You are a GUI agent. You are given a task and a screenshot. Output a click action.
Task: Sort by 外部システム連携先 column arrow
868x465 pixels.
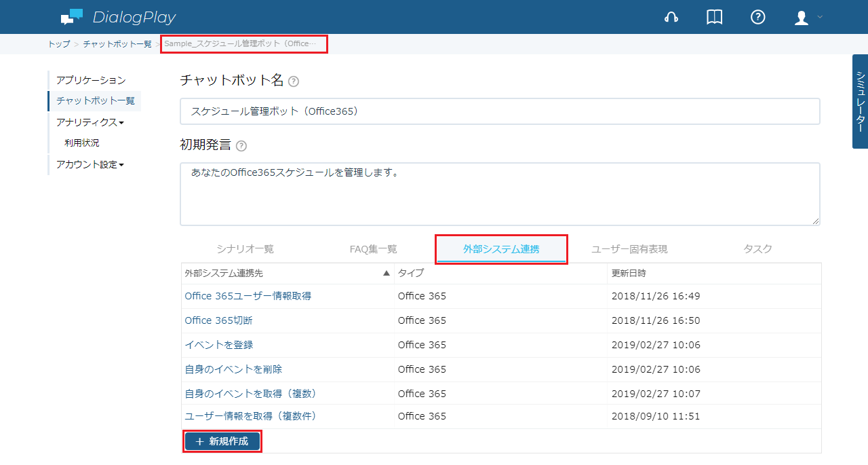point(387,273)
